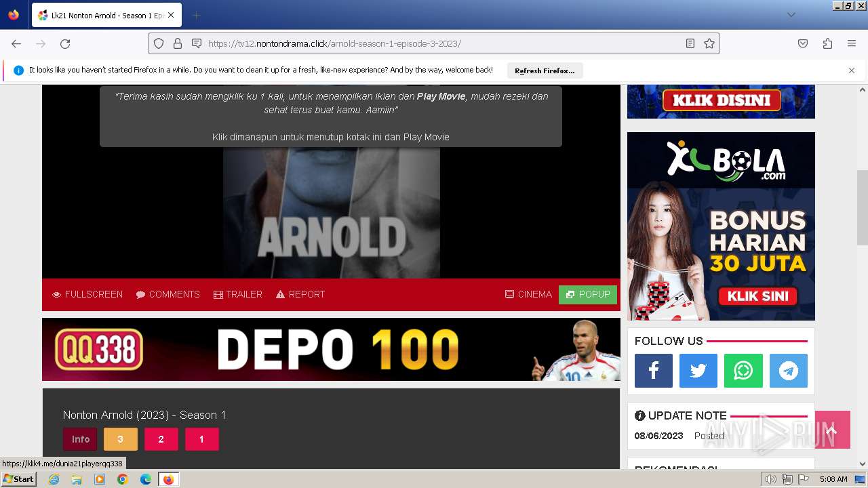The width and height of the screenshot is (868, 488).
Task: Go back with the browser back arrow
Action: click(x=16, y=43)
